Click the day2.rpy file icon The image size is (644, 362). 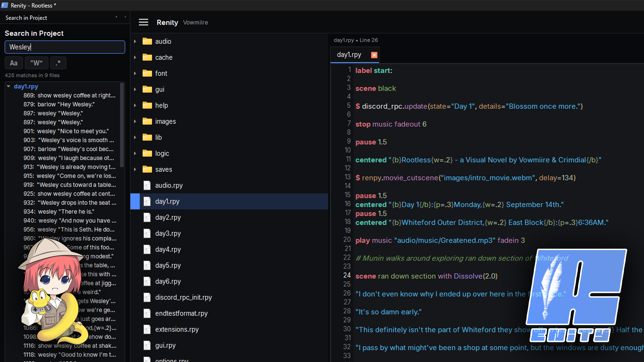pos(147,217)
